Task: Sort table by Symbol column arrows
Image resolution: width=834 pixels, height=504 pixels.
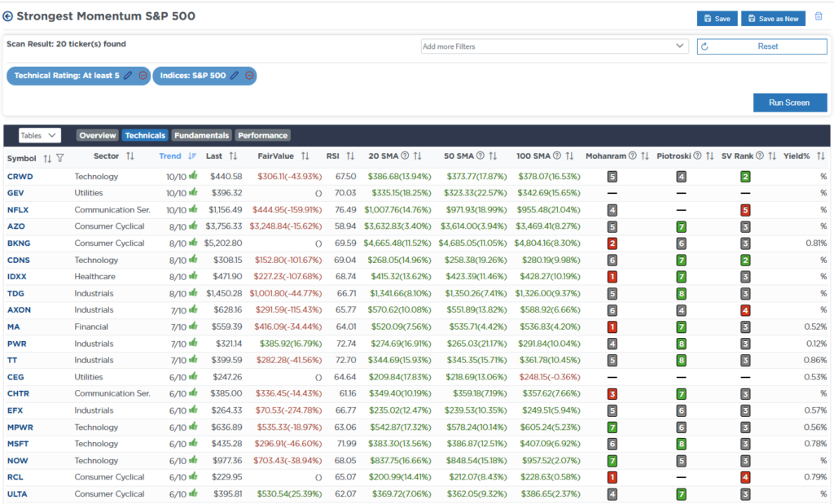Action: click(47, 159)
